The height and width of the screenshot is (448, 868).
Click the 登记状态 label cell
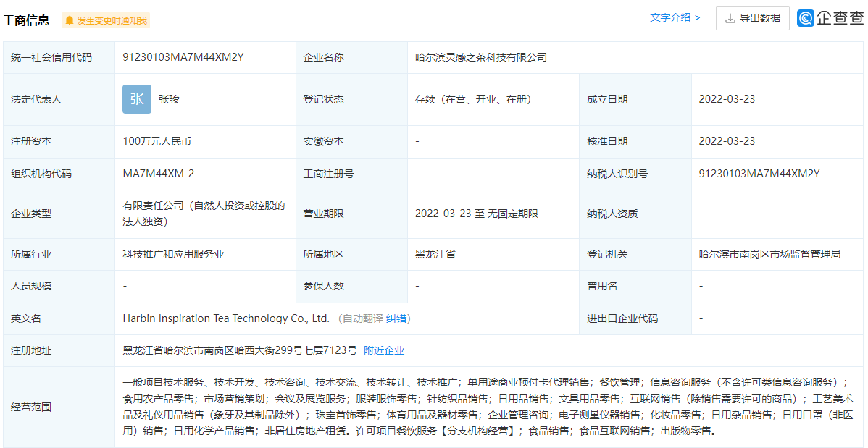click(351, 100)
